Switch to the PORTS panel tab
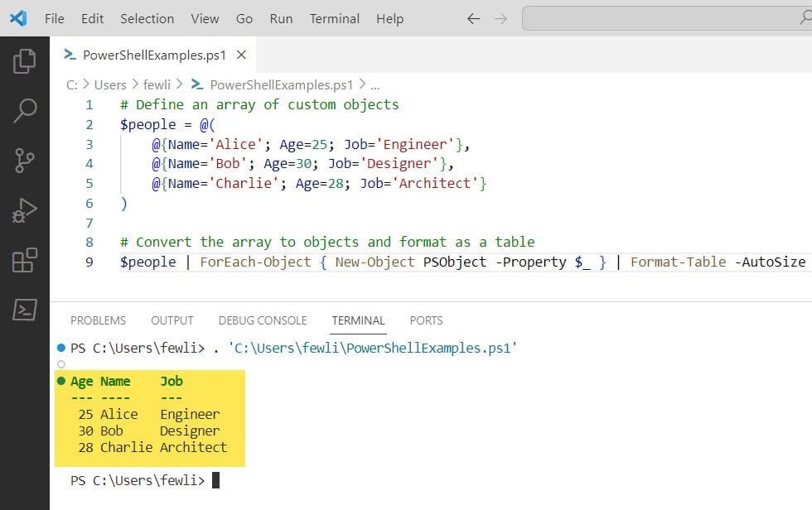The height and width of the screenshot is (510, 812). tap(426, 320)
